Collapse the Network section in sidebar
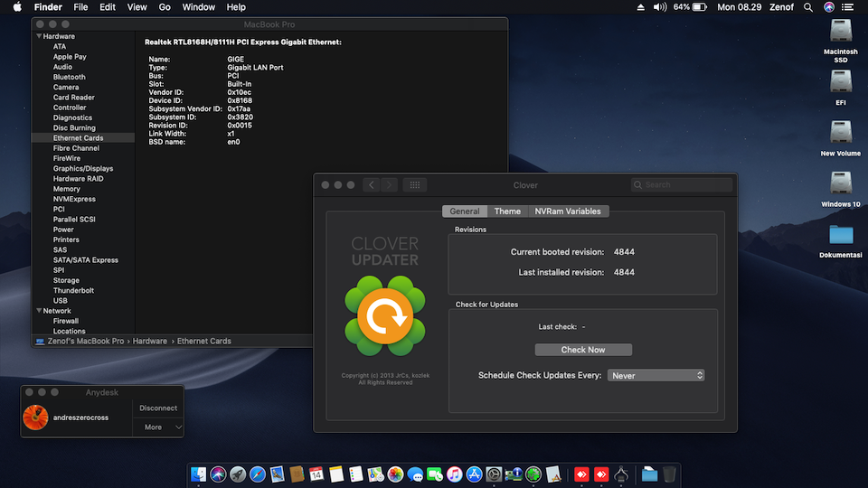 [x=39, y=311]
